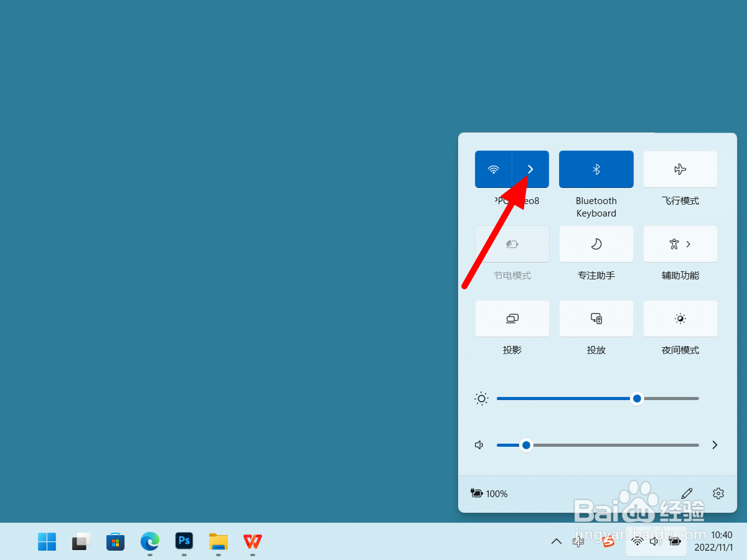
Task: Click the battery percentage indicator
Action: click(489, 493)
